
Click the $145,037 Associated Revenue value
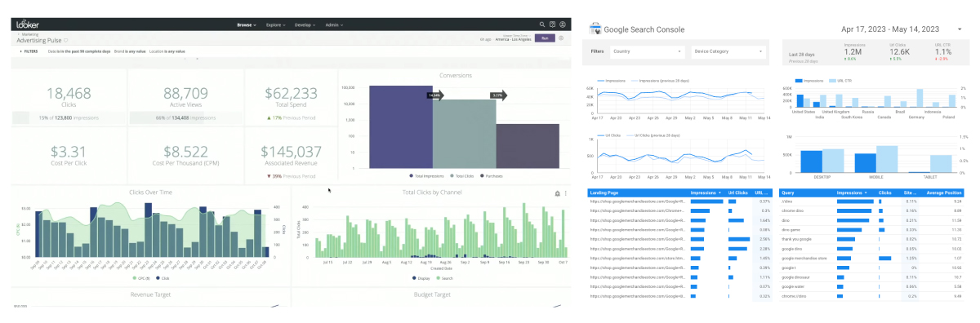point(291,151)
